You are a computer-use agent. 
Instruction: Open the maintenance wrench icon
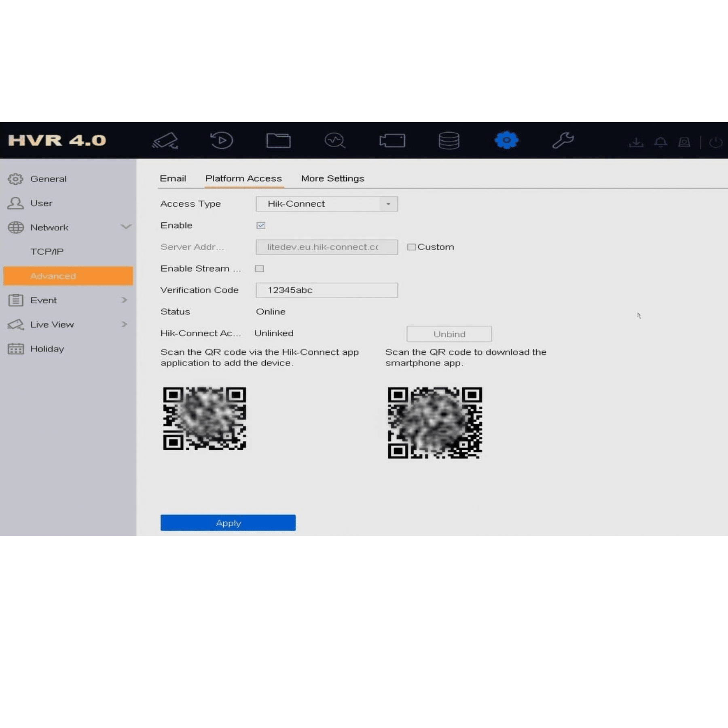click(x=563, y=141)
